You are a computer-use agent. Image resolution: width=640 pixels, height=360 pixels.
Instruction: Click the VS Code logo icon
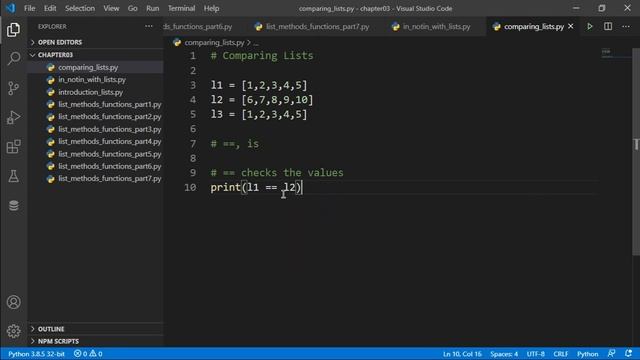10,8
